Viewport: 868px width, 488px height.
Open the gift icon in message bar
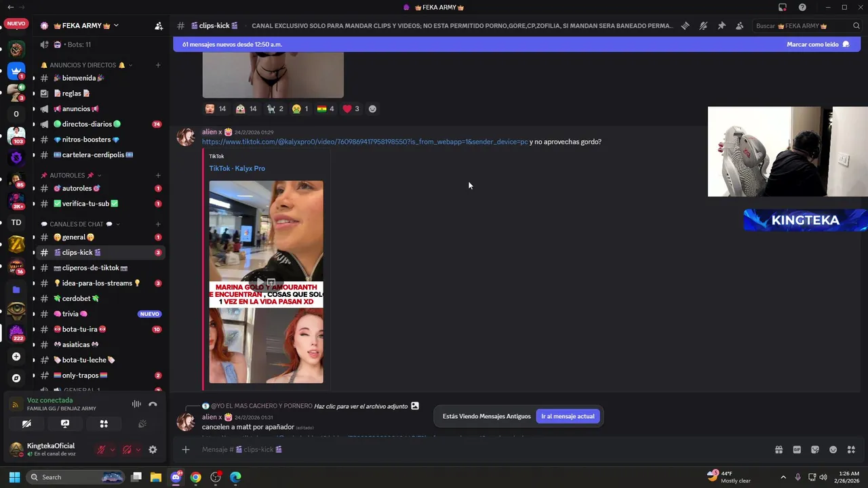[778, 449]
